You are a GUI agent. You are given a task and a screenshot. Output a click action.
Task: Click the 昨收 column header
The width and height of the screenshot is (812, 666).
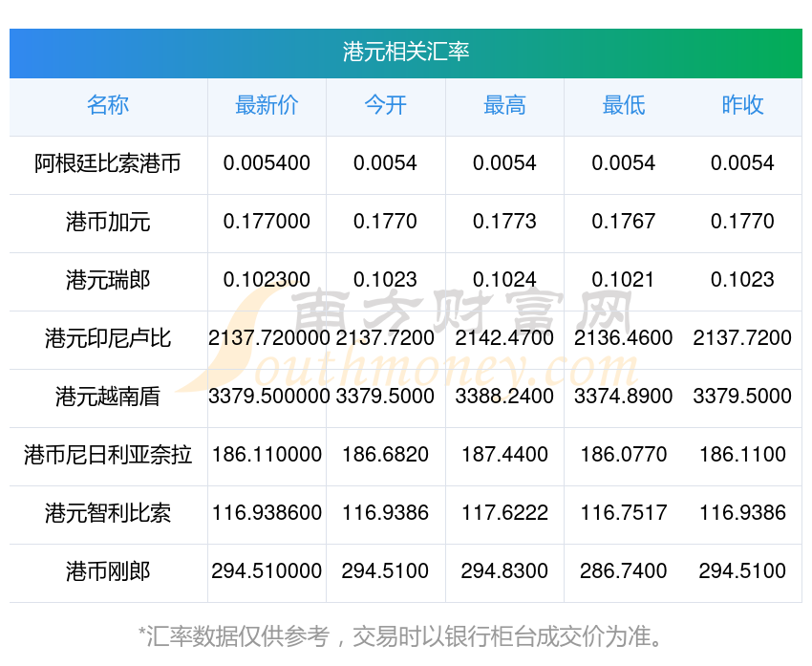(x=742, y=105)
